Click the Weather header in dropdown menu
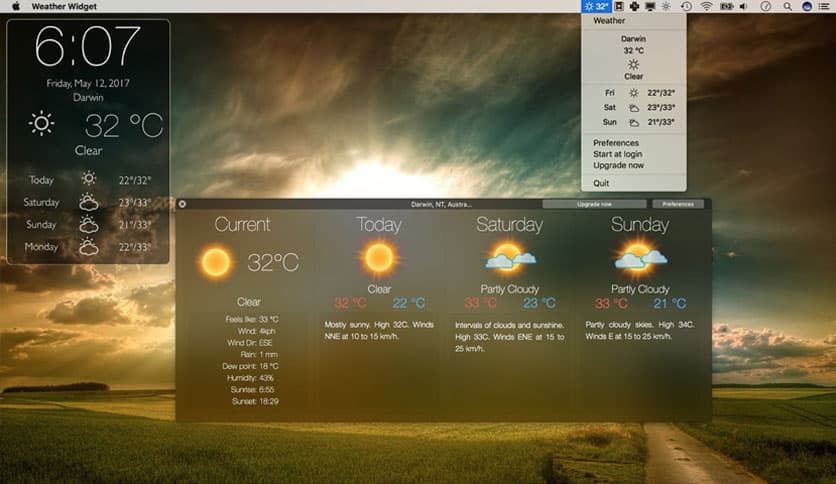 [609, 21]
